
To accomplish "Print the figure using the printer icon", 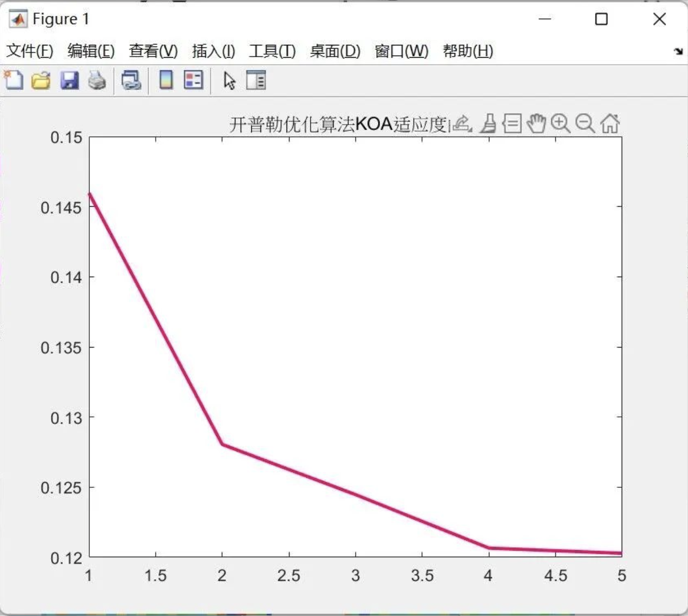I will pyautogui.click(x=97, y=80).
